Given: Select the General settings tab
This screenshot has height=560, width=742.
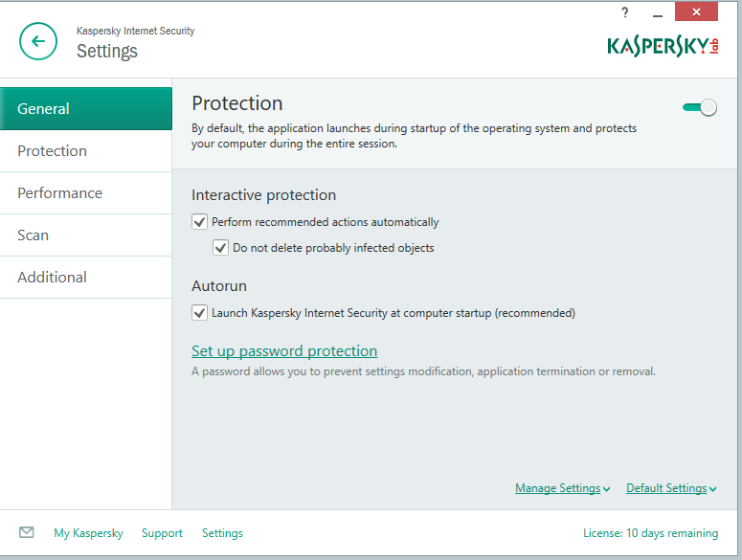Looking at the screenshot, I should click(86, 108).
